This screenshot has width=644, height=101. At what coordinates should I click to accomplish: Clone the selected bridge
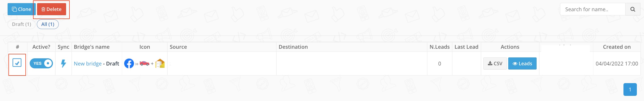tap(22, 9)
